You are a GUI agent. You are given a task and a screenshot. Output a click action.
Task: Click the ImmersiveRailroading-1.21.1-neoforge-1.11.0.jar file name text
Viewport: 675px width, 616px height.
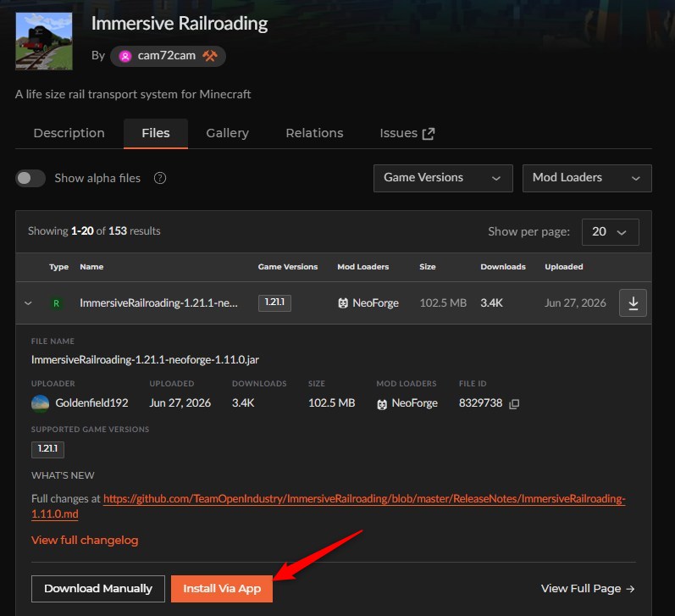(145, 360)
